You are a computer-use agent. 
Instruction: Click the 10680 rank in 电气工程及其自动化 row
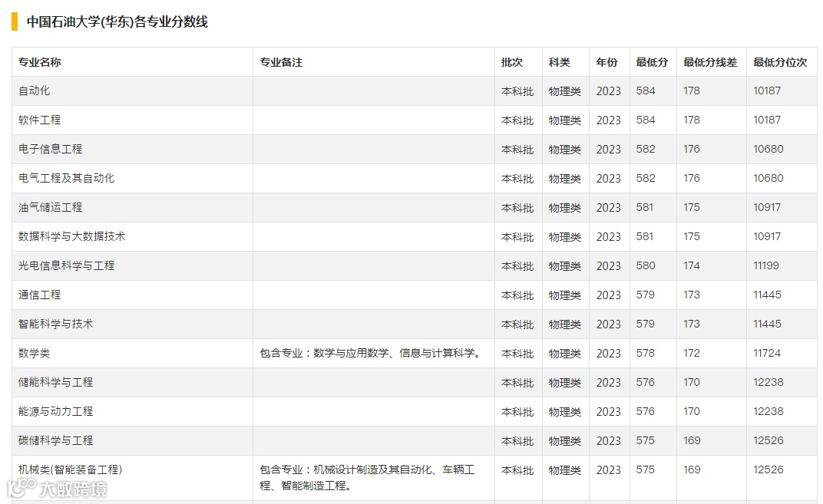coord(768,178)
